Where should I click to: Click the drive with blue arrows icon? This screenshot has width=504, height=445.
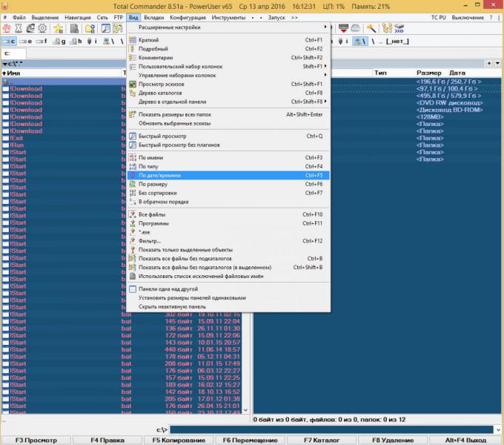tap(399, 28)
